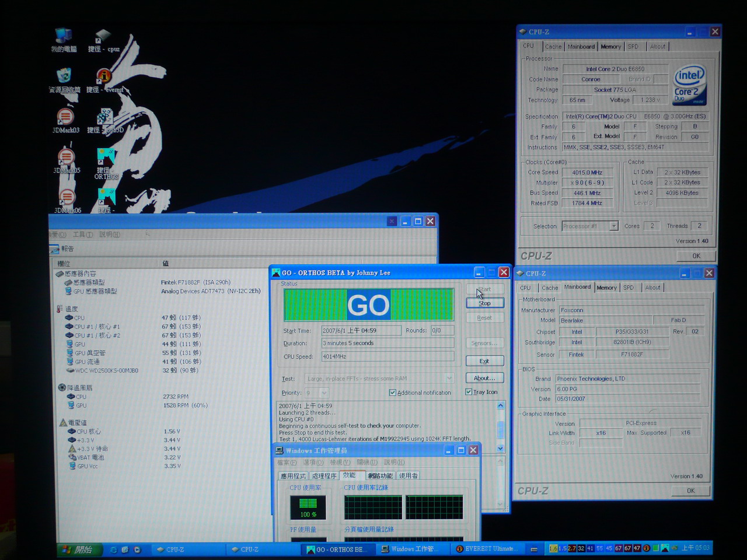Click the CPU Speed field showing 4014MHz
The height and width of the screenshot is (560, 747).
pyautogui.click(x=388, y=356)
